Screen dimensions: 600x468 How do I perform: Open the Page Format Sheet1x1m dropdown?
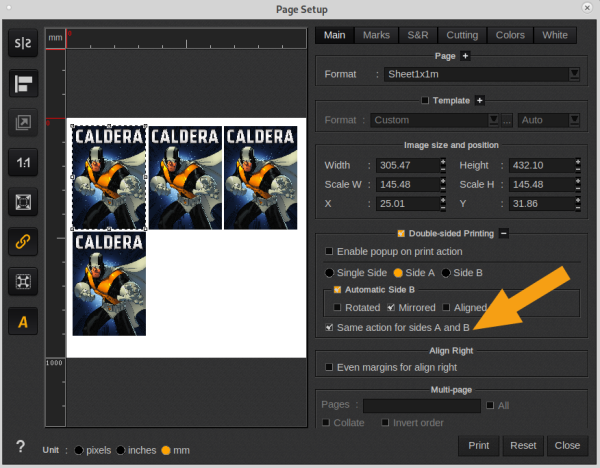[x=574, y=74]
